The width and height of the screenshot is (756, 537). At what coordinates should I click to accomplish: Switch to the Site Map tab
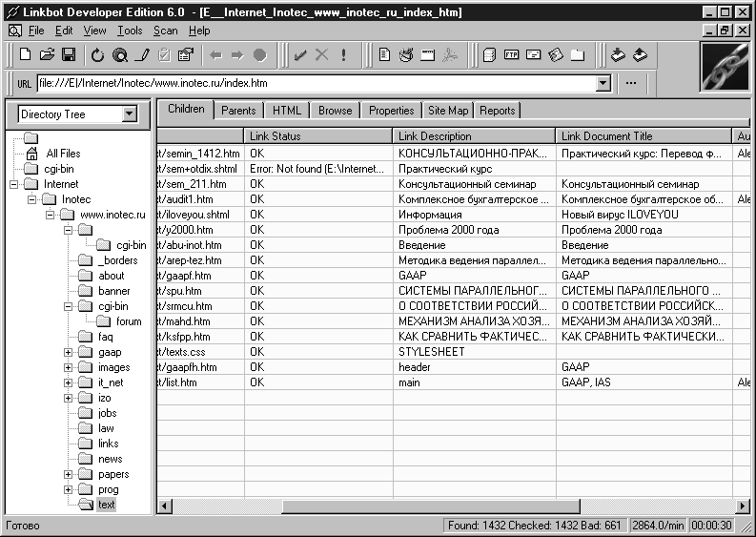click(448, 111)
